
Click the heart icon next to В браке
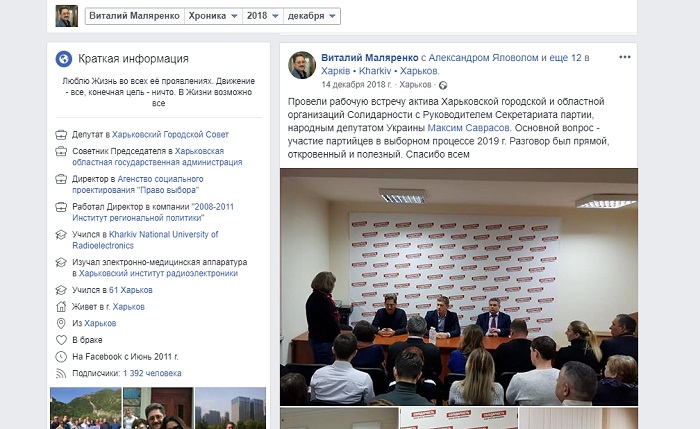(x=61, y=340)
